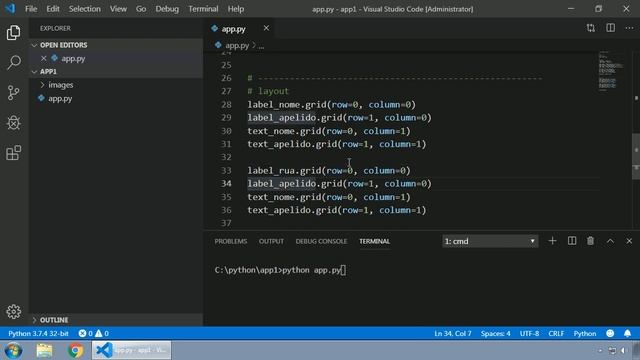The height and width of the screenshot is (360, 640).
Task: Click the Open Changes icon in editor toolbar
Action: click(x=591, y=28)
